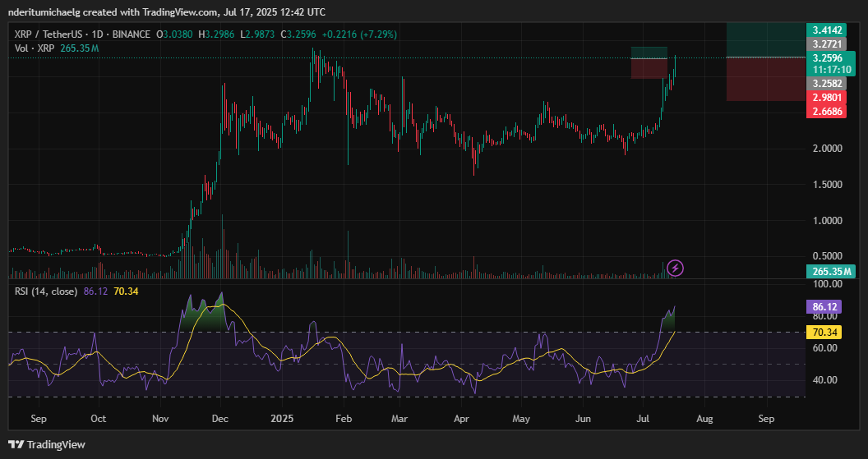The height and width of the screenshot is (459, 868).
Task: Click the 1.0000 price axis label
Action: tap(827, 221)
